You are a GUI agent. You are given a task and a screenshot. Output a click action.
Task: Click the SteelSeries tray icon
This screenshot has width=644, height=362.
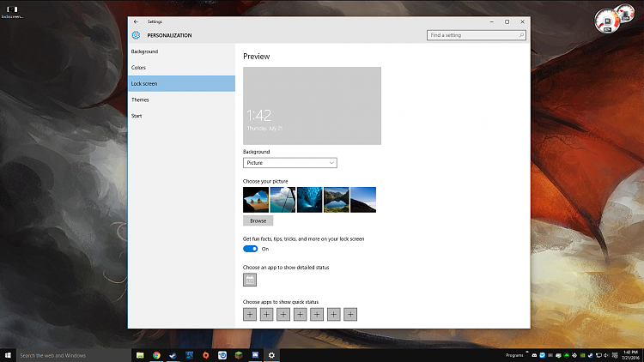tap(574, 355)
